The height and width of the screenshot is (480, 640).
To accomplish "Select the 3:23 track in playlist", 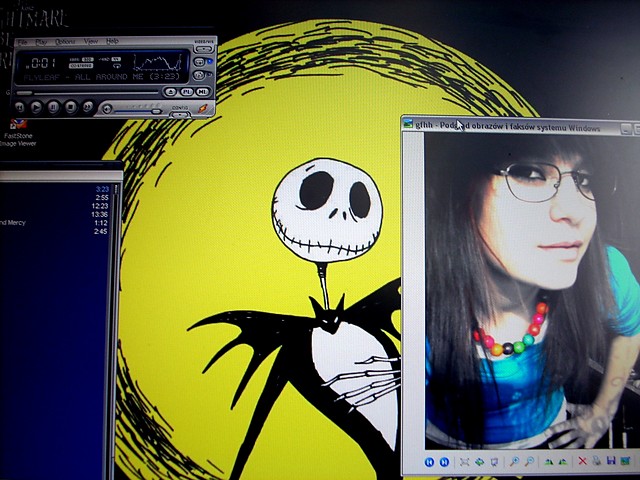I will coord(57,189).
